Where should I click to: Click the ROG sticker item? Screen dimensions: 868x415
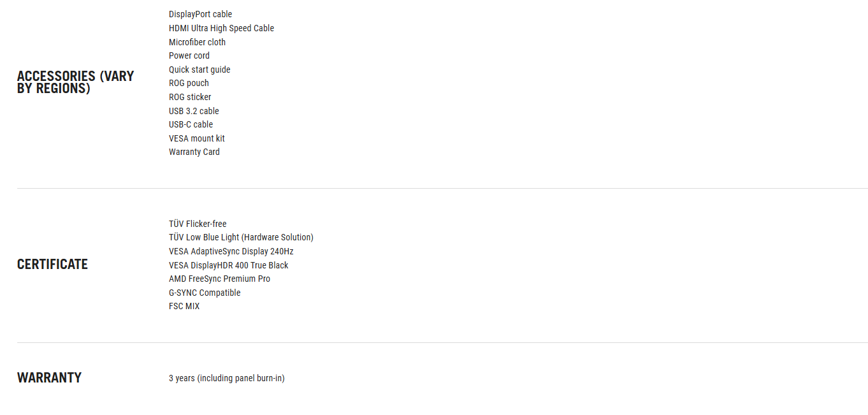tap(190, 97)
